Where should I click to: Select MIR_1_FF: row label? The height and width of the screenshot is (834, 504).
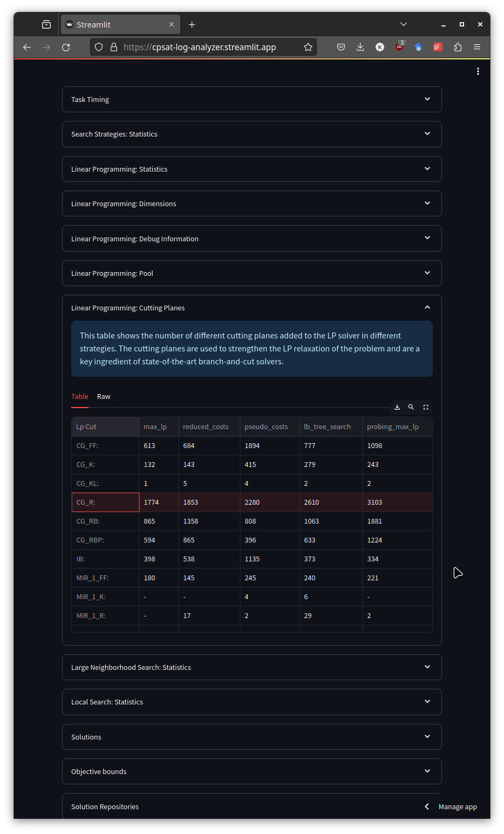(105, 578)
